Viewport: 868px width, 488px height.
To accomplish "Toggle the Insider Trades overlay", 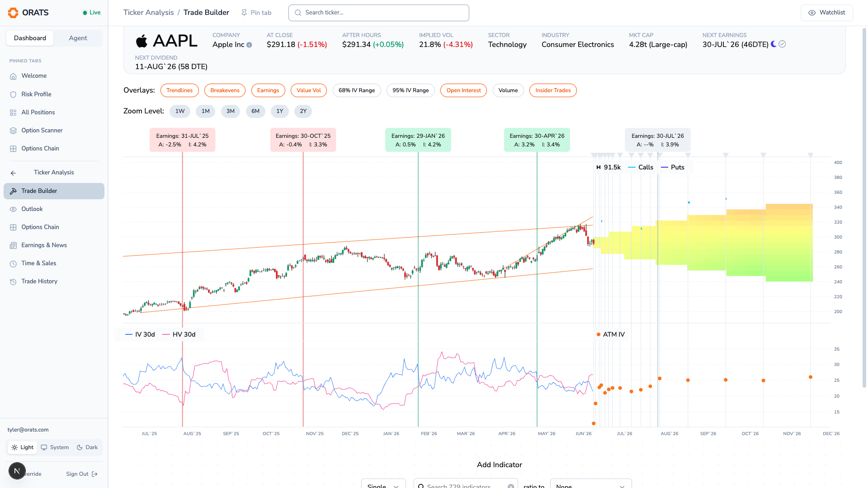I will coord(553,90).
